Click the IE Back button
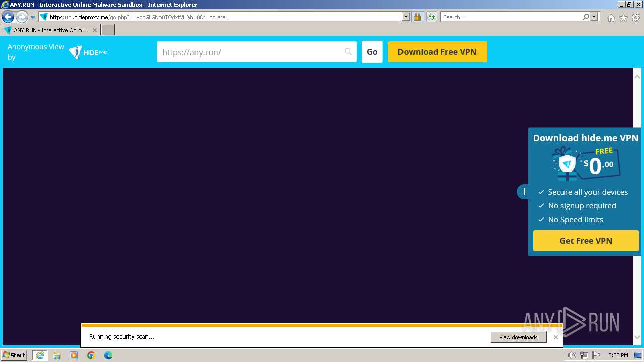644x362 pixels. [8, 17]
